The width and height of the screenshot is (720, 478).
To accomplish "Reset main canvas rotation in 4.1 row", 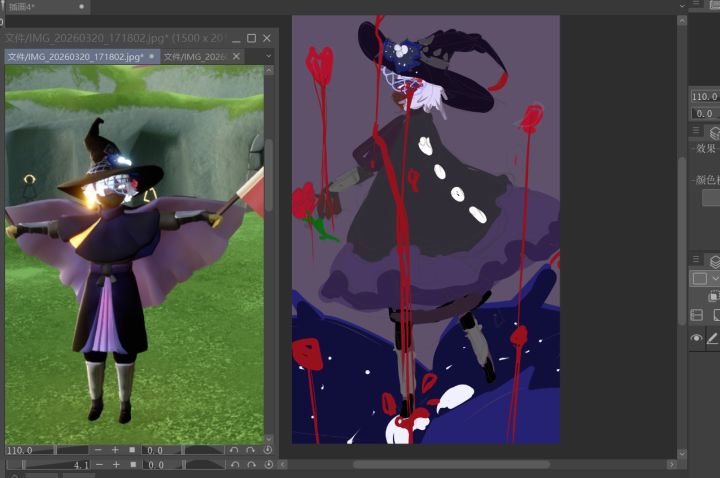I will coord(269,465).
